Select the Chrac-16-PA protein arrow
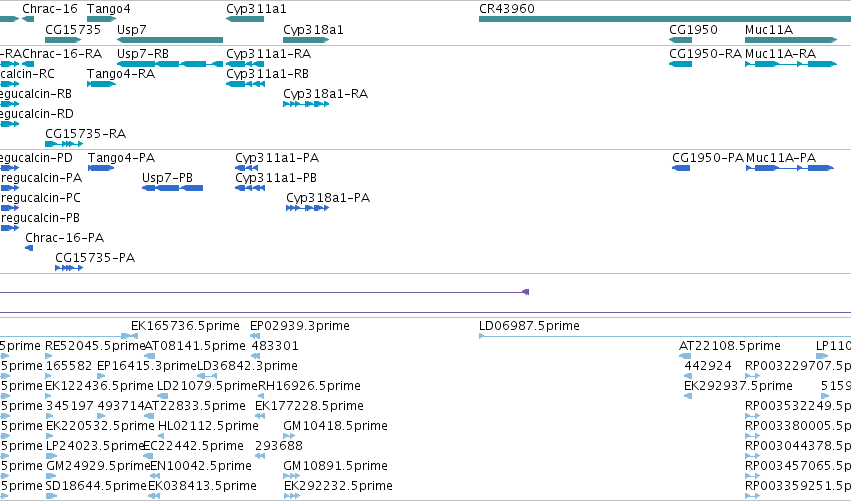 point(29,248)
